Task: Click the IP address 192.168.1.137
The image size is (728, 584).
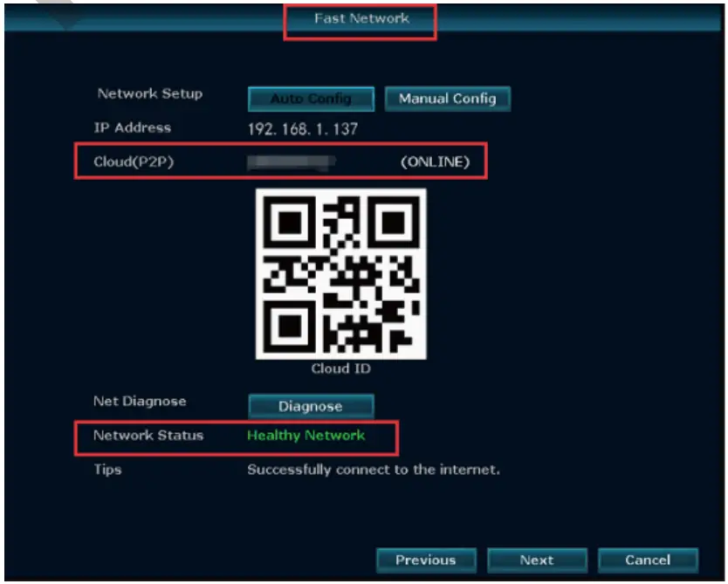Action: pyautogui.click(x=303, y=129)
